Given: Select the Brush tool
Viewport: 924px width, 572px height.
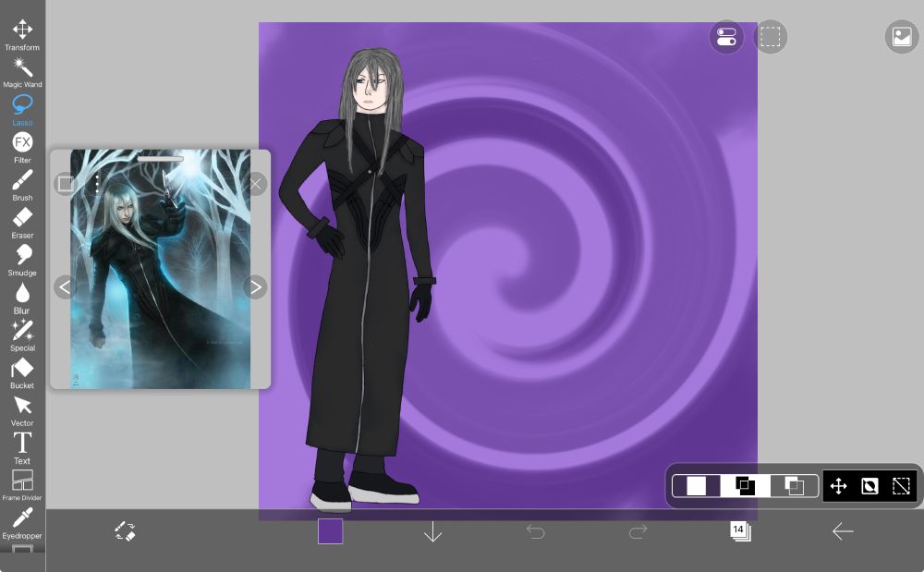Looking at the screenshot, I should click(22, 186).
